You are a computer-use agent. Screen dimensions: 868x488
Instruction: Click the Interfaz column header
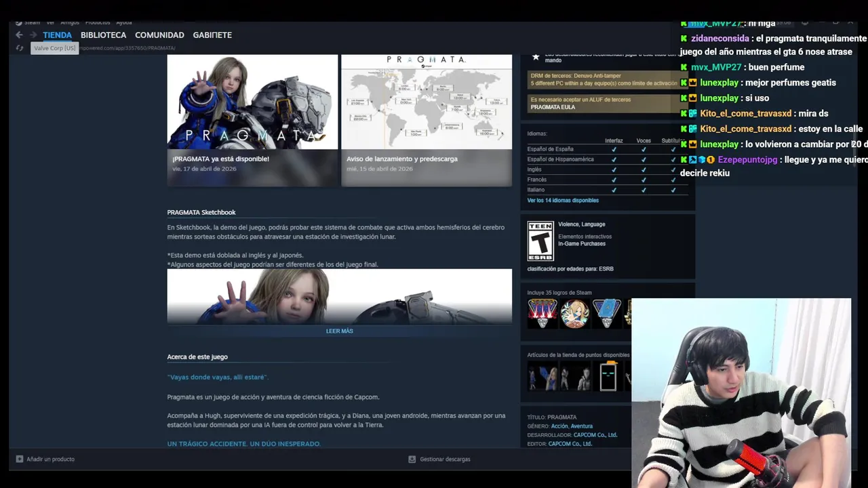[x=614, y=141]
